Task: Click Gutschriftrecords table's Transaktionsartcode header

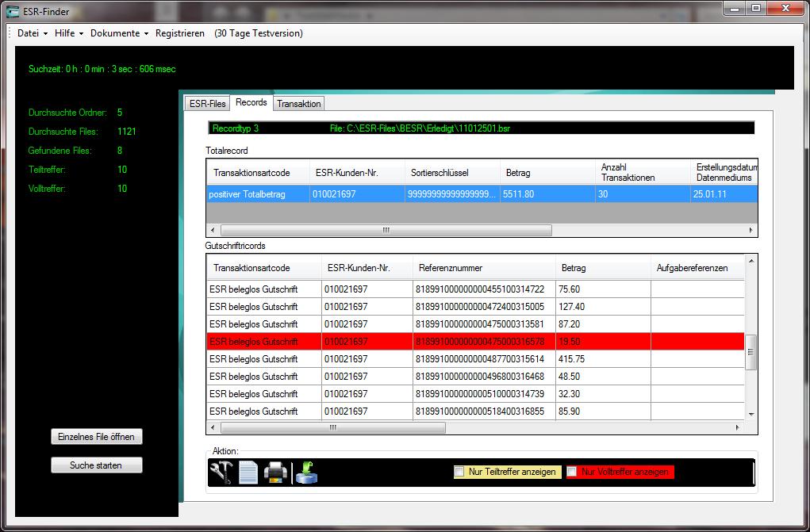Action: [x=264, y=268]
